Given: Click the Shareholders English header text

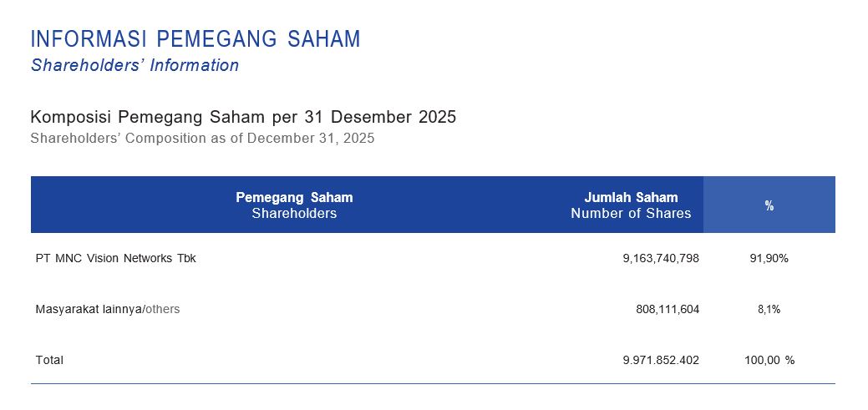Looking at the screenshot, I should point(294,214).
